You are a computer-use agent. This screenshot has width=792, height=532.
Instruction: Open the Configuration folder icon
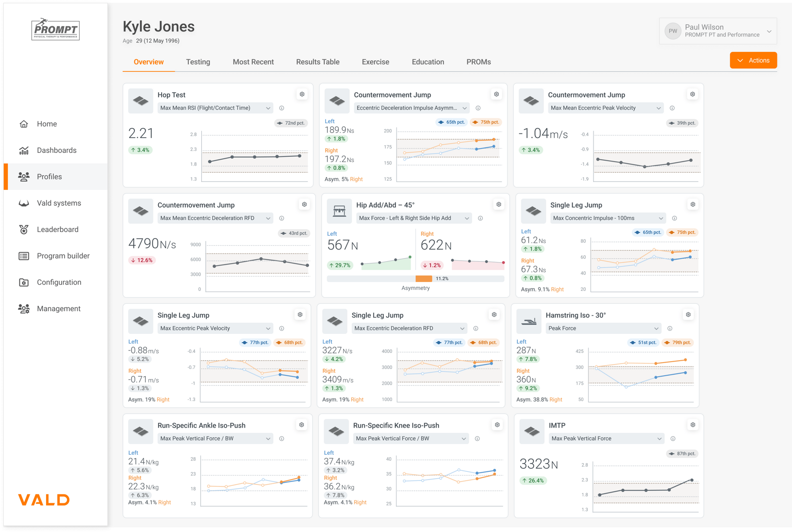(24, 283)
